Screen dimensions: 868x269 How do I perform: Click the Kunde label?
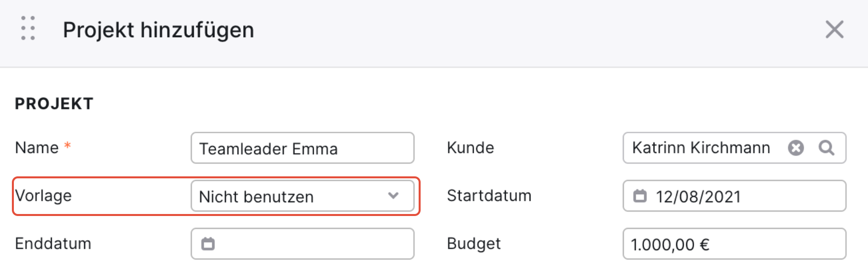(x=470, y=148)
